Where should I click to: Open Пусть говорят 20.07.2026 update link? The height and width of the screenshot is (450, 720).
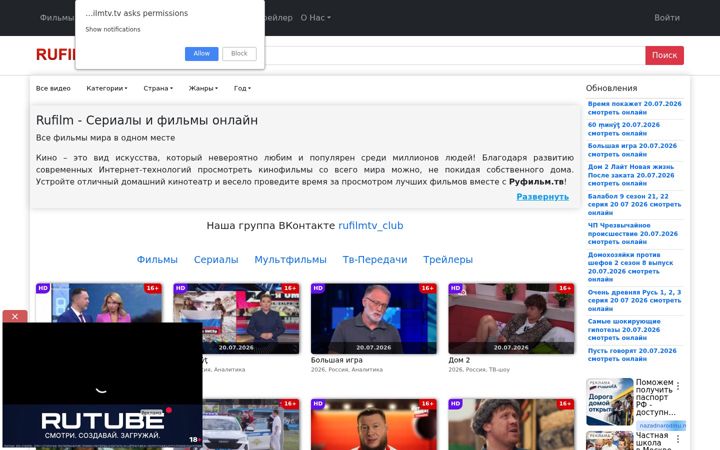[x=632, y=355]
